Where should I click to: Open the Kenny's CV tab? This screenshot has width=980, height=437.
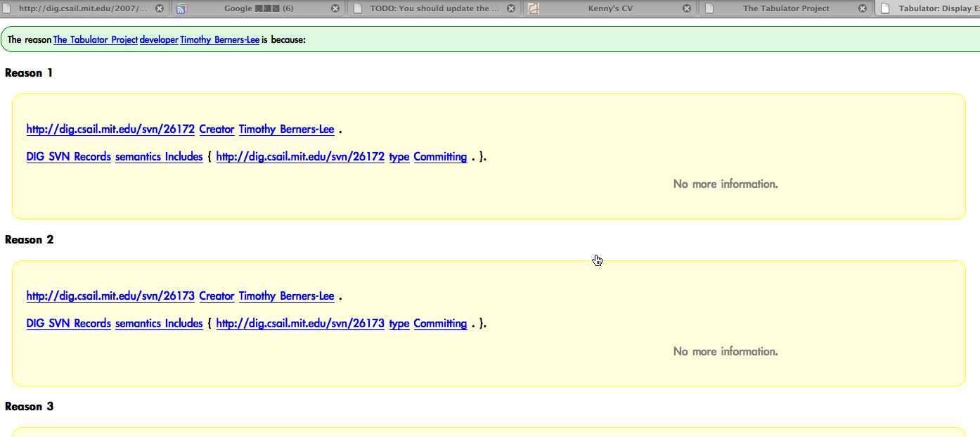click(x=610, y=8)
